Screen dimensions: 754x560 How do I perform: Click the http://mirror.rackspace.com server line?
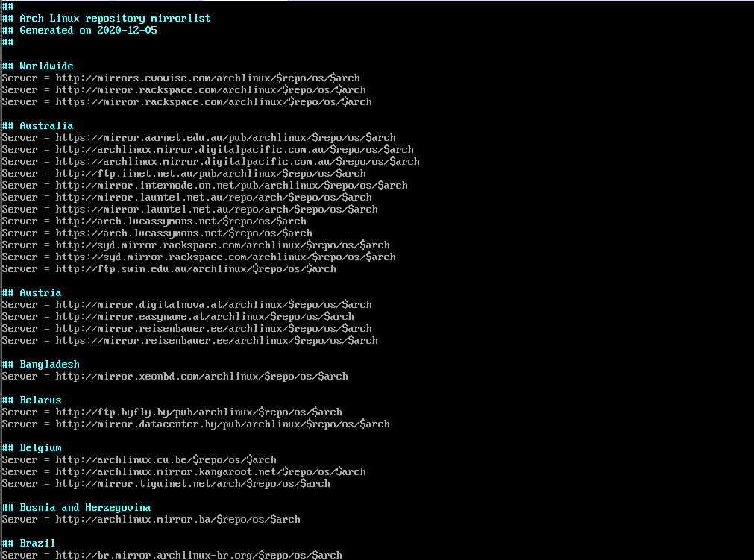click(x=183, y=90)
